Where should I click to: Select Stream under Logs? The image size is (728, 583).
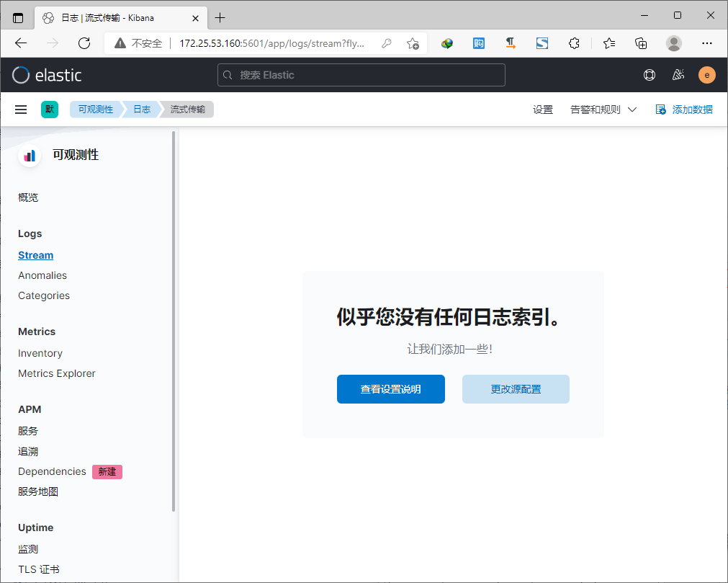[36, 255]
